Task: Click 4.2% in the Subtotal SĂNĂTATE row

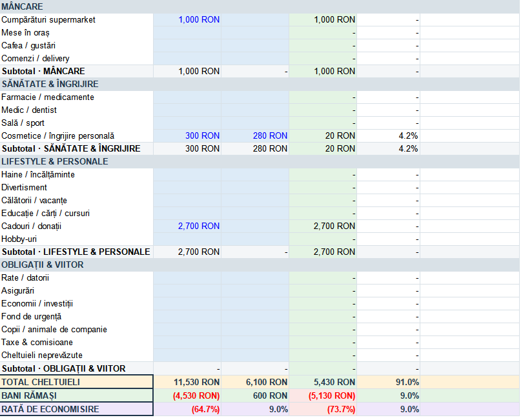Action: coord(408,148)
